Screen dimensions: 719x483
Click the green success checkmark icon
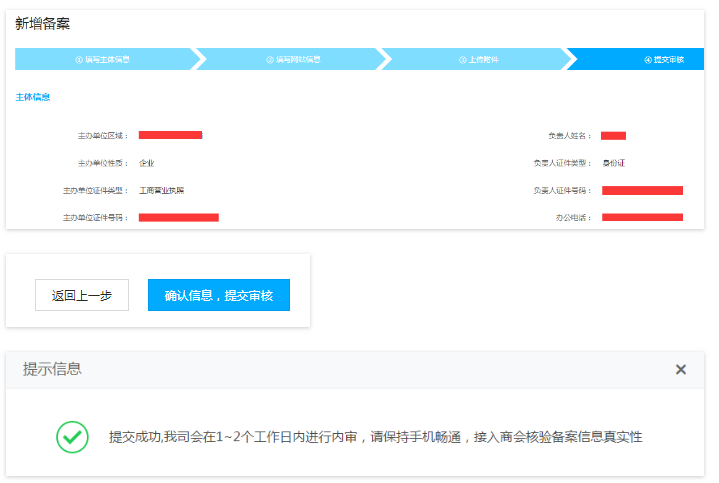[x=72, y=437]
